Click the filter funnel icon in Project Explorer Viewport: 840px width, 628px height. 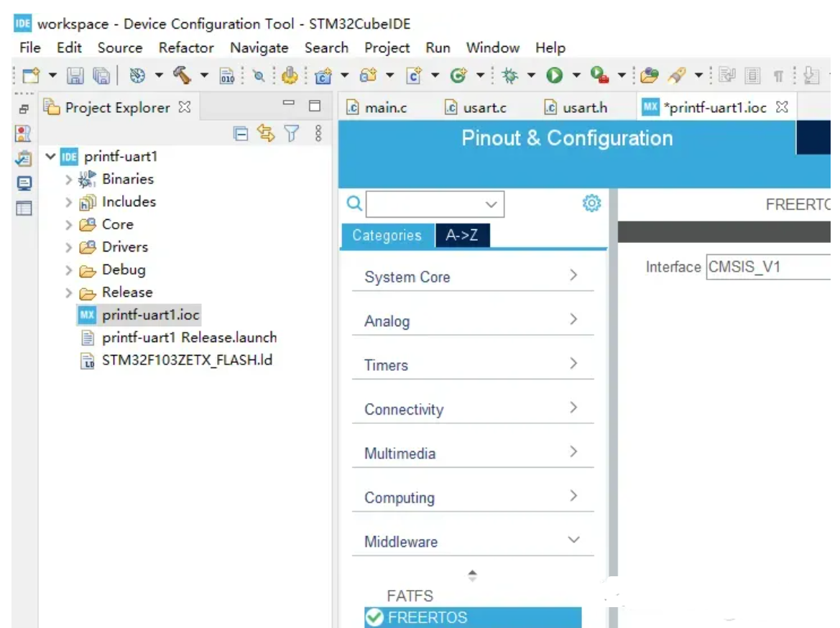(292, 134)
